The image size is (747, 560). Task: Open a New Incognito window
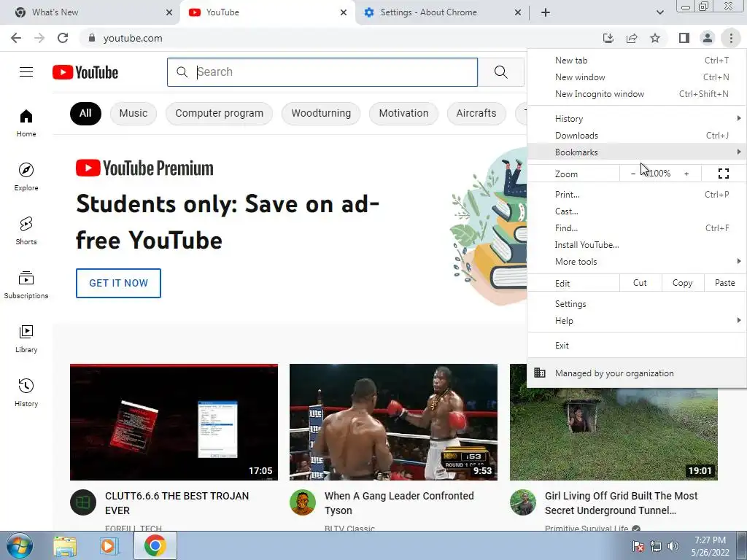[x=637, y=94]
